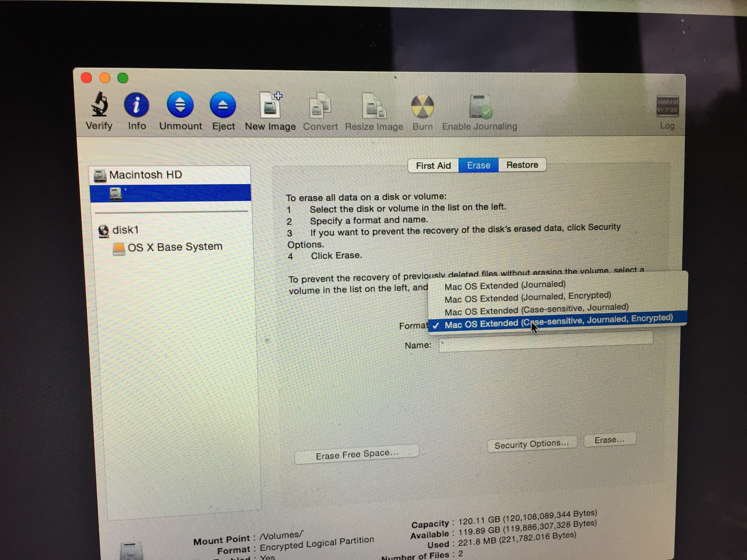Click the Encrypted Logical Partition format text

[317, 544]
